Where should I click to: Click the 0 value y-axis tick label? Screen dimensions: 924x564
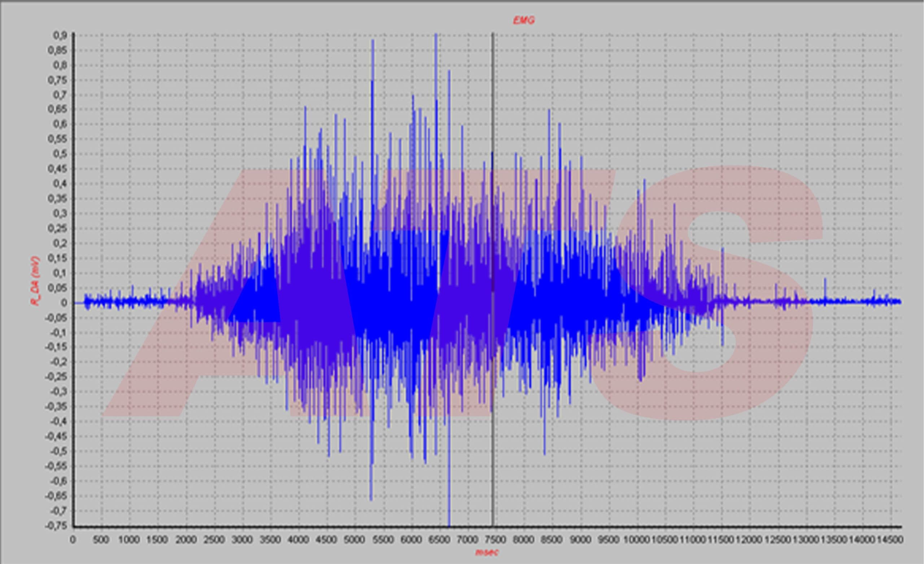(64, 303)
